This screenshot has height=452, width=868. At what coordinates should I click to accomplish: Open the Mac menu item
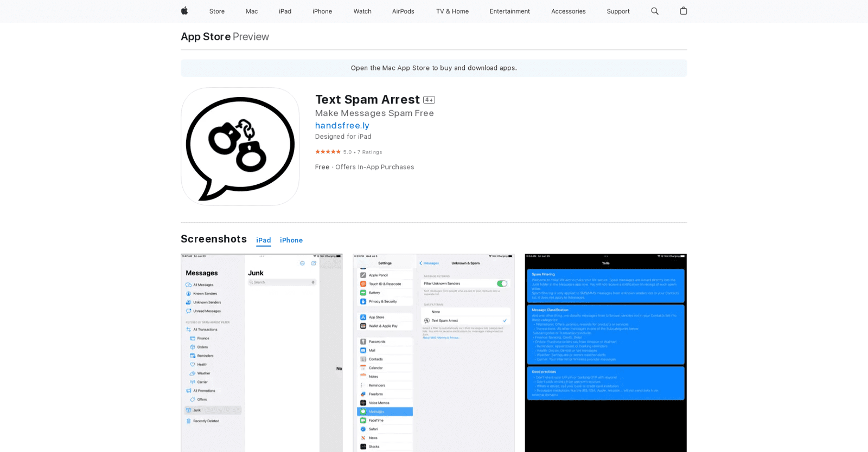[252, 11]
